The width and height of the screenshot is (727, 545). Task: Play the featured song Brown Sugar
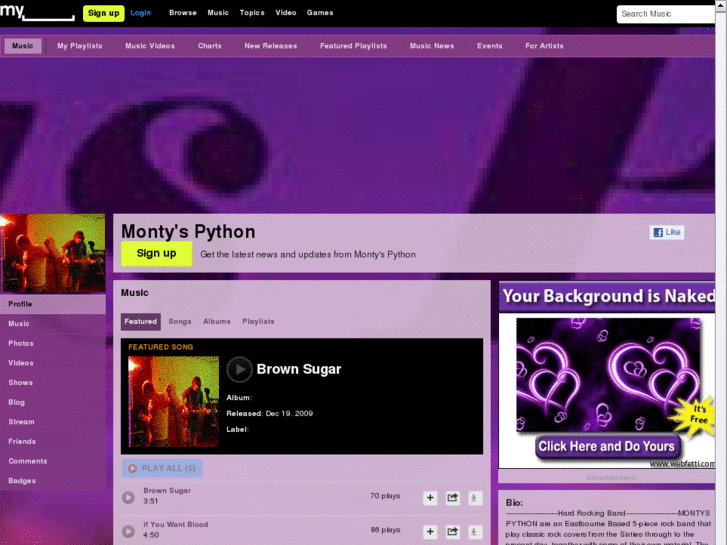click(x=239, y=369)
